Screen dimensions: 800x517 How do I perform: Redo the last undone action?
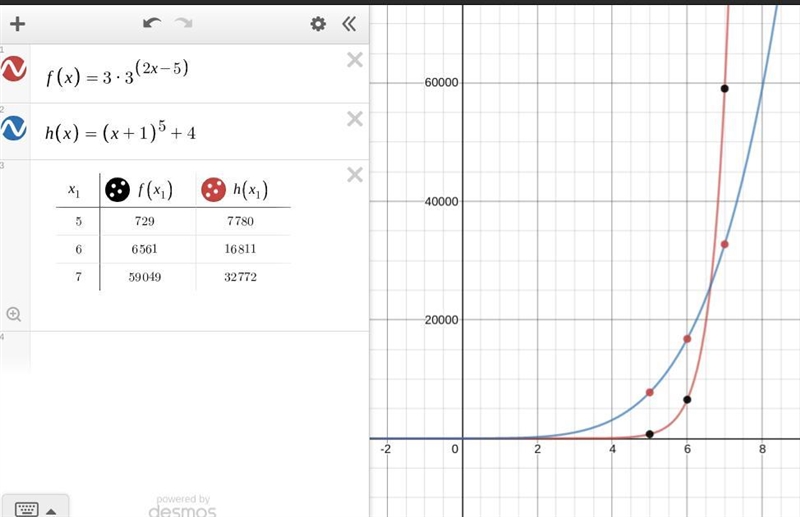(184, 23)
